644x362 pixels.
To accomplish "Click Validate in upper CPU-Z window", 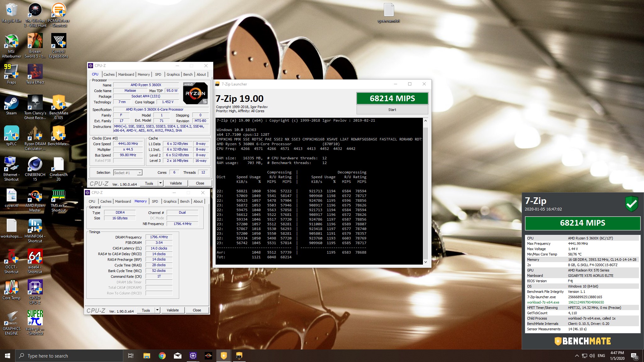I will point(176,183).
